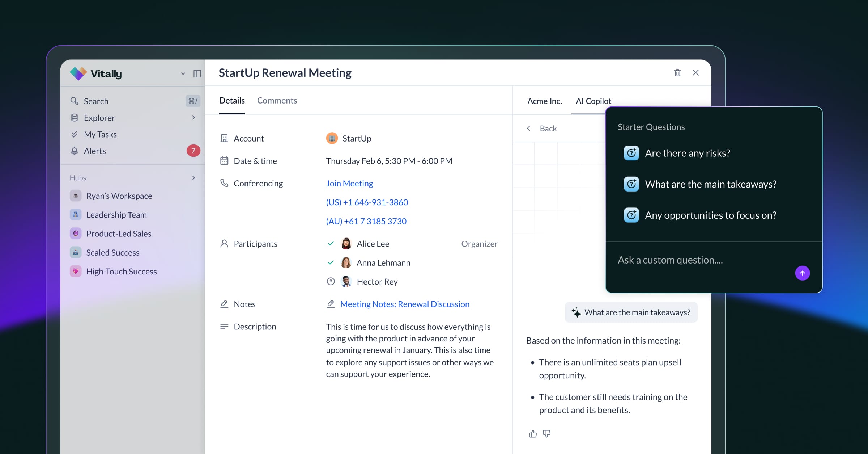Open Alerts with the bell icon
Image resolution: width=868 pixels, height=454 pixels.
(75, 151)
